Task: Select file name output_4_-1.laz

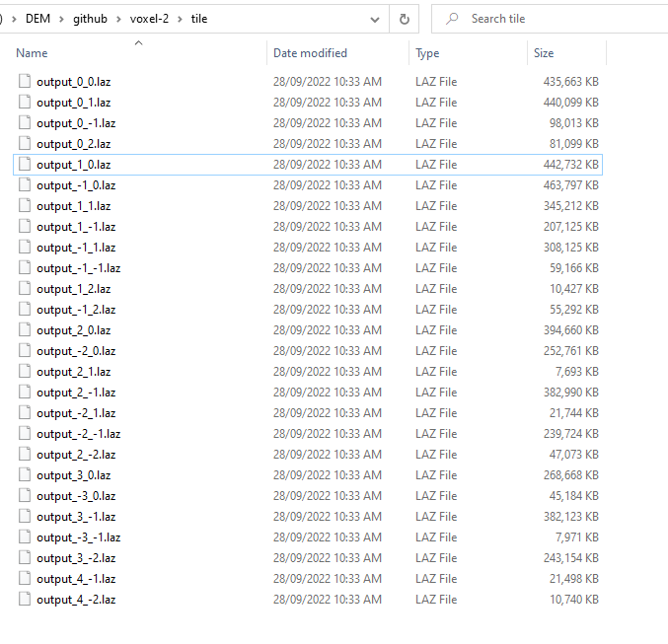Action: point(76,579)
